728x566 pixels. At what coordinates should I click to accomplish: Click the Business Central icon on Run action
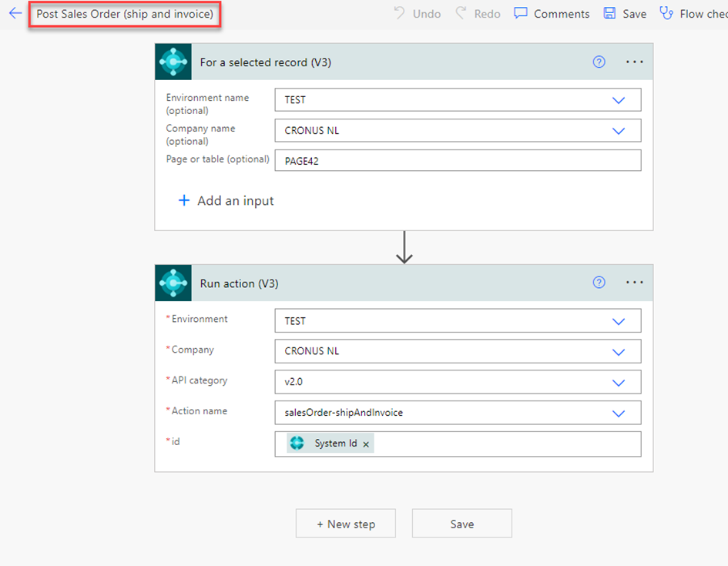tap(173, 283)
